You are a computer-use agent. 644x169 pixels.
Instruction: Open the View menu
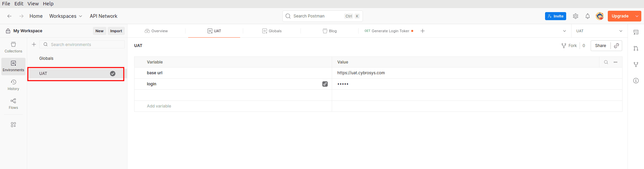[33, 4]
